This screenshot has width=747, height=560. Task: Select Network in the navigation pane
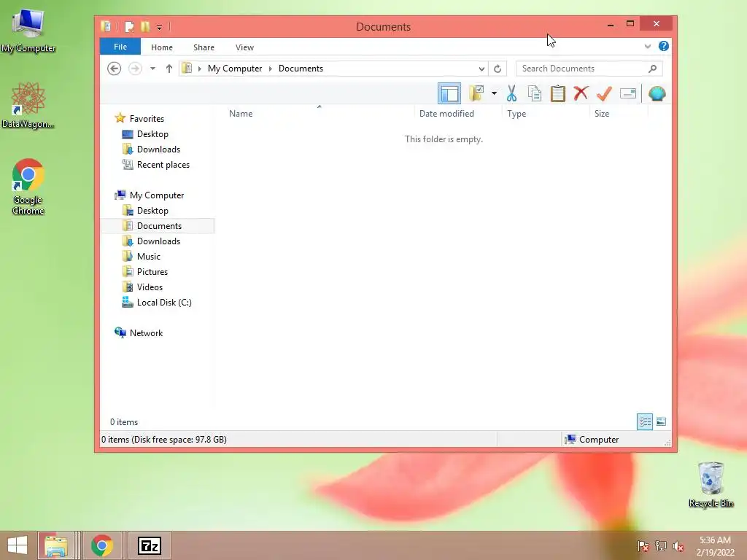pyautogui.click(x=146, y=332)
